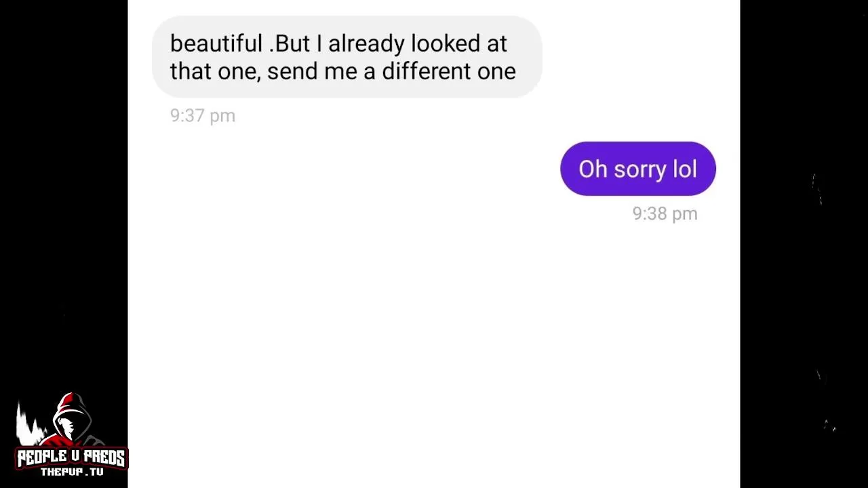The image size is (868, 488).
Task: Click the word 'Oh' in the purple bubble
Action: click(593, 169)
